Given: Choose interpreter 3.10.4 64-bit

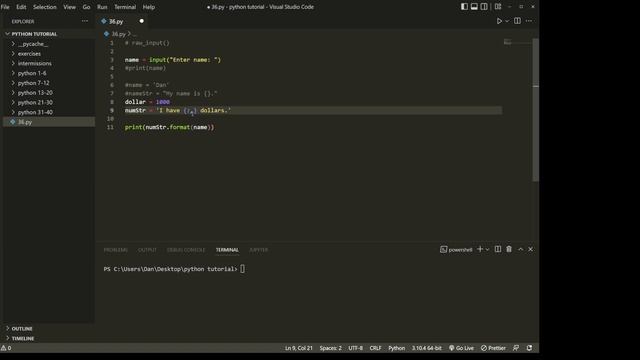Looking at the screenshot, I should (x=427, y=348).
